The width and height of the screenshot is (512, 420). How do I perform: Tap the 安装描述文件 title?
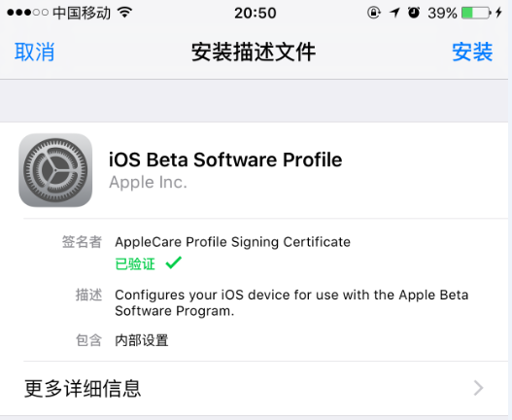[254, 52]
